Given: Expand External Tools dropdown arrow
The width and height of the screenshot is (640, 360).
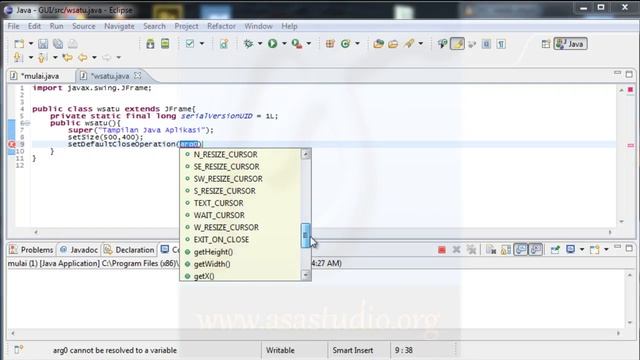Looking at the screenshot, I should click(309, 43).
